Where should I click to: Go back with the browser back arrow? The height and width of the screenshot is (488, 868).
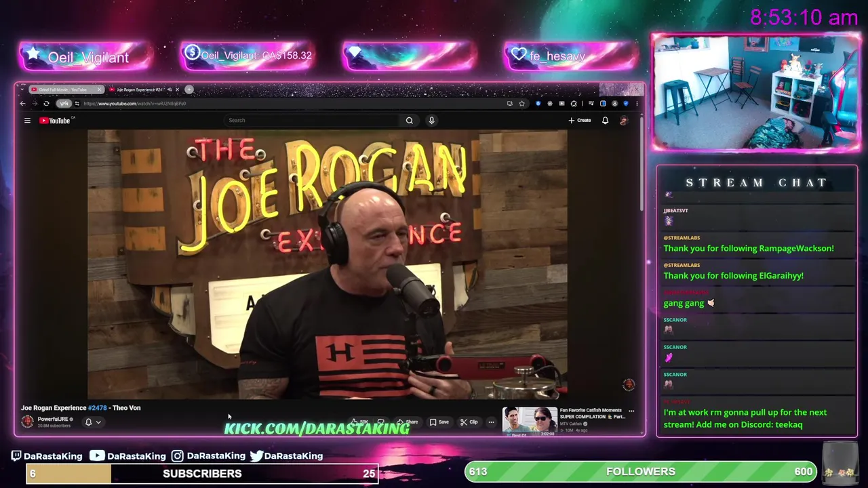pos(23,104)
